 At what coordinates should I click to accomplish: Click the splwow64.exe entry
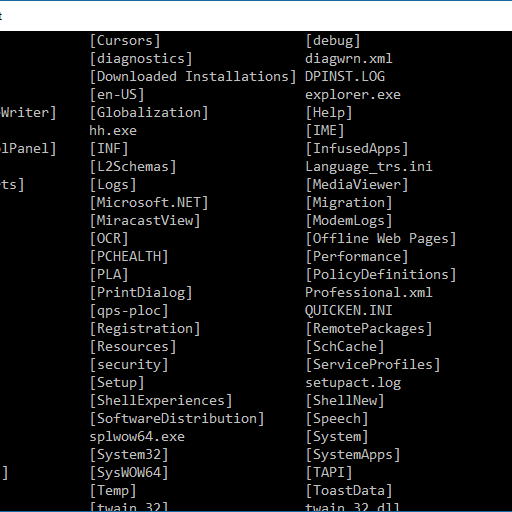point(137,437)
